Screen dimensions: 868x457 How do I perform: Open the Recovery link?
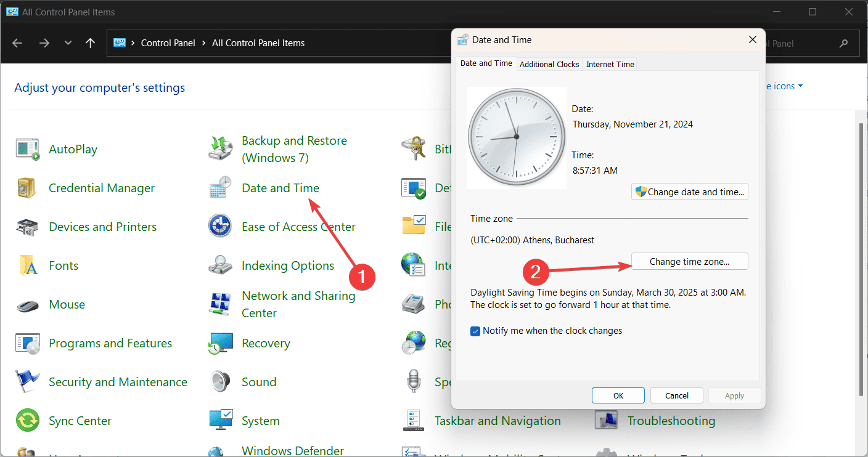[x=266, y=343]
